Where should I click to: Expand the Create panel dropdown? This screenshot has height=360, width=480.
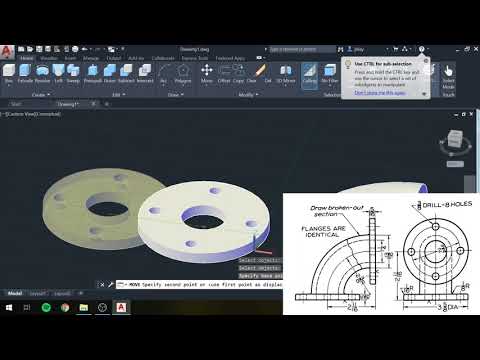click(x=41, y=95)
